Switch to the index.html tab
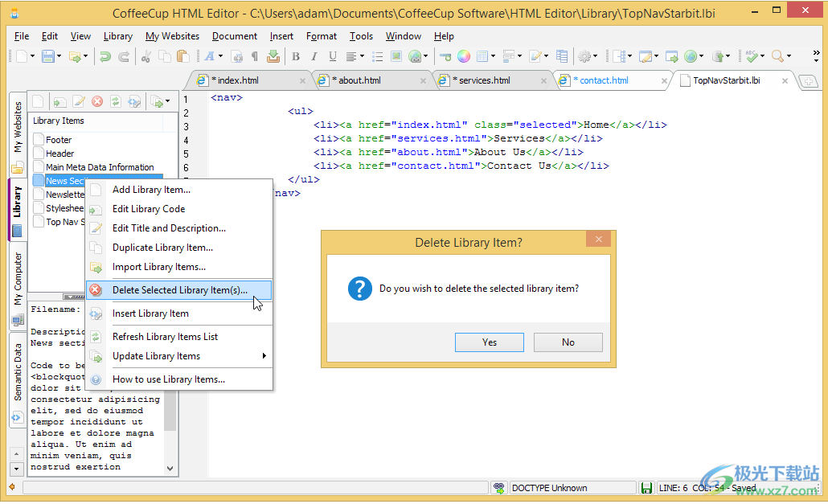Screen dimensions: 828x504 pyautogui.click(x=238, y=80)
